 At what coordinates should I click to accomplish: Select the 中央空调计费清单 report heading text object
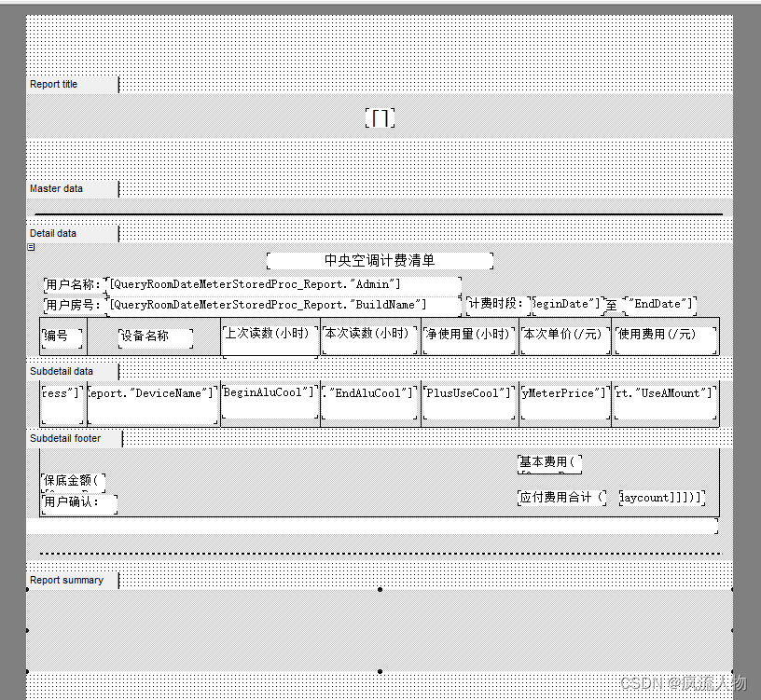[x=380, y=260]
